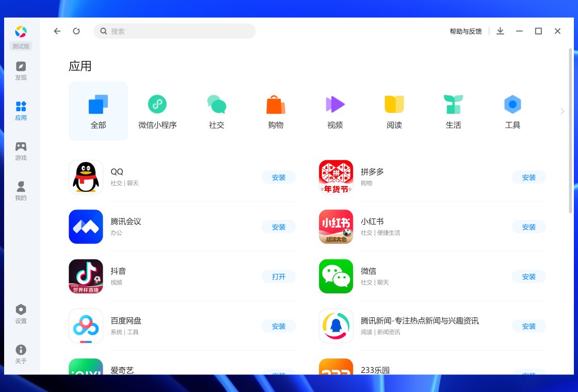The height and width of the screenshot is (392, 578).
Task: Click the 小红书 app icon
Action: [336, 226]
